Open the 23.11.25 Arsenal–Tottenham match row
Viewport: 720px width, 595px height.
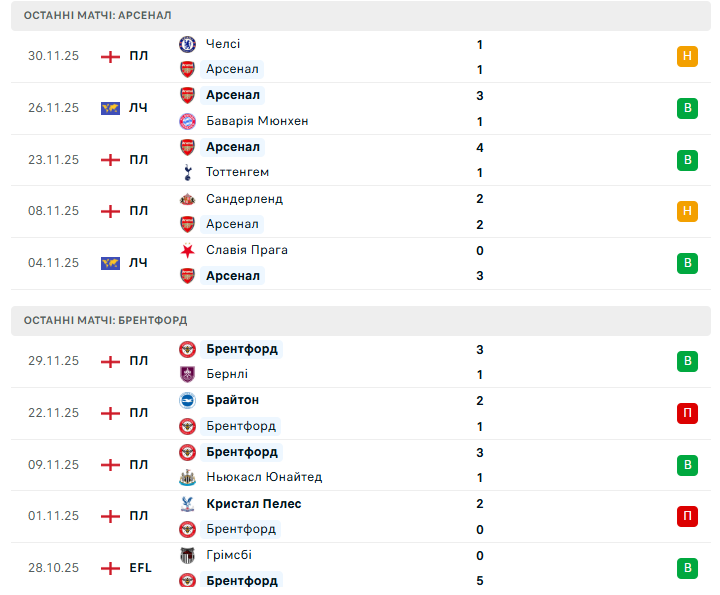pos(360,159)
